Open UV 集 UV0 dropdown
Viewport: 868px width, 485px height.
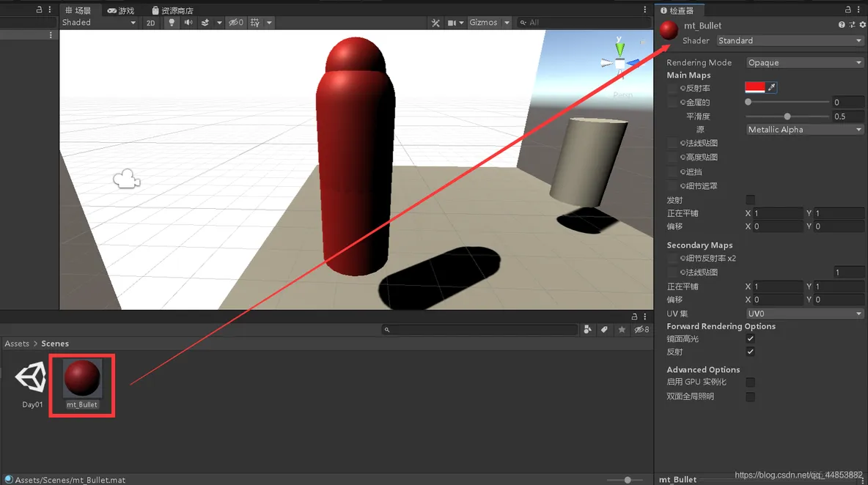click(805, 314)
